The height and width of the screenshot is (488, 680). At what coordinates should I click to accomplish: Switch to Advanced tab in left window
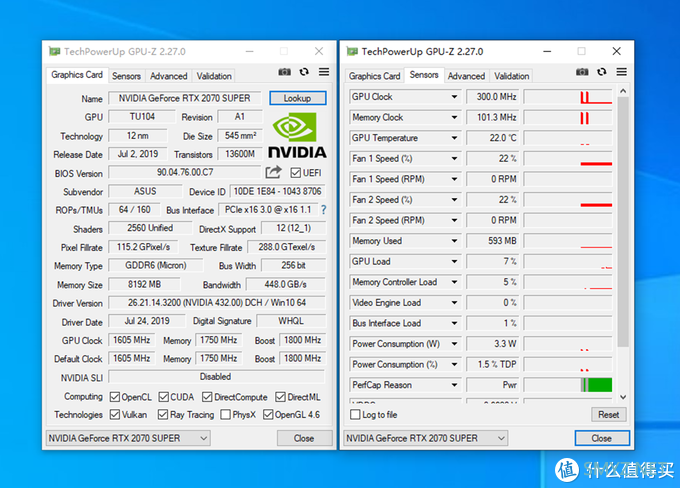[x=169, y=76]
